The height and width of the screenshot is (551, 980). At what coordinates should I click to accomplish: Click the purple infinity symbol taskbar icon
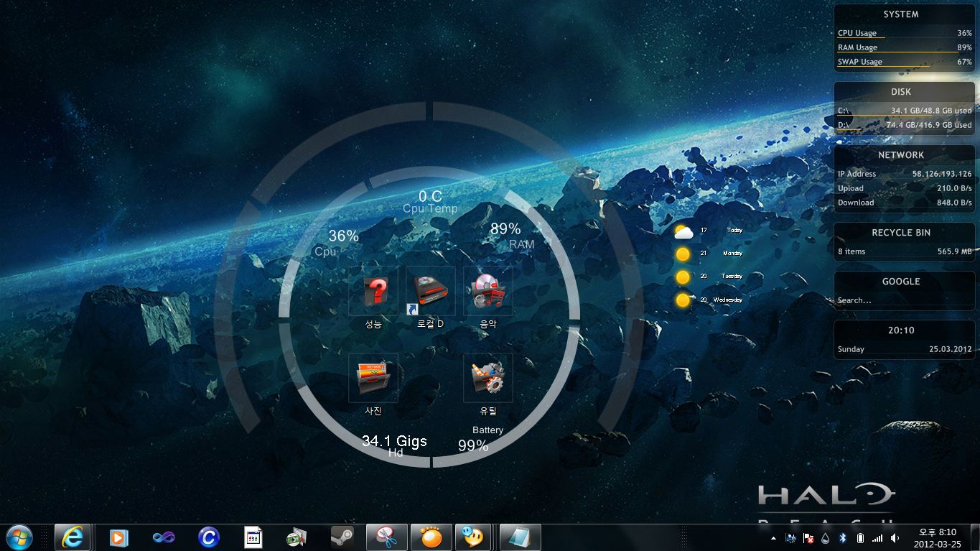pyautogui.click(x=164, y=537)
